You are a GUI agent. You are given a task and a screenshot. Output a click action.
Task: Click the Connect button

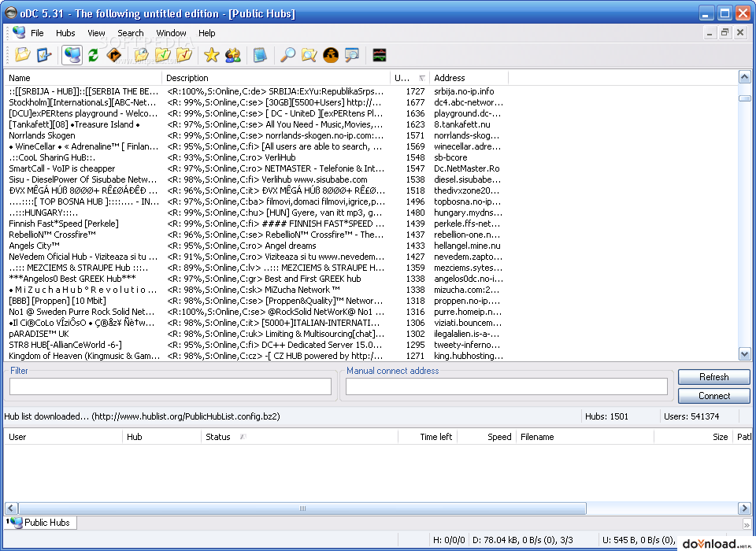coord(714,396)
